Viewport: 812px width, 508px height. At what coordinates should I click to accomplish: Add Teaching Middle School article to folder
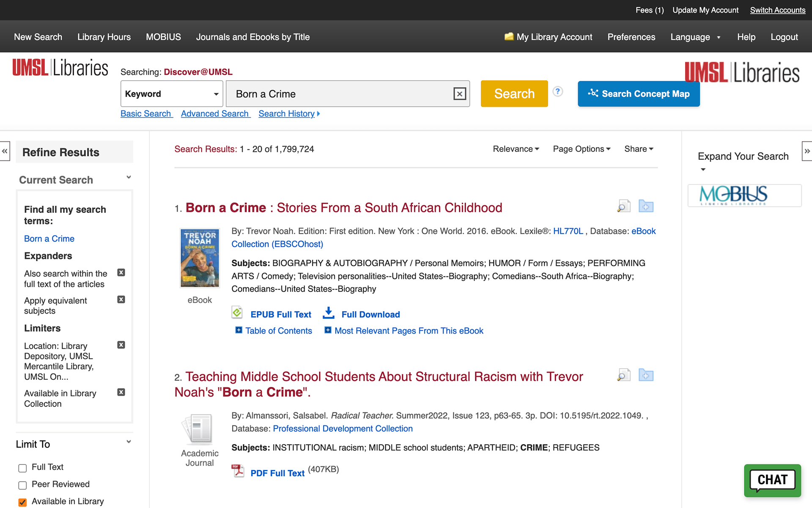[x=646, y=375]
